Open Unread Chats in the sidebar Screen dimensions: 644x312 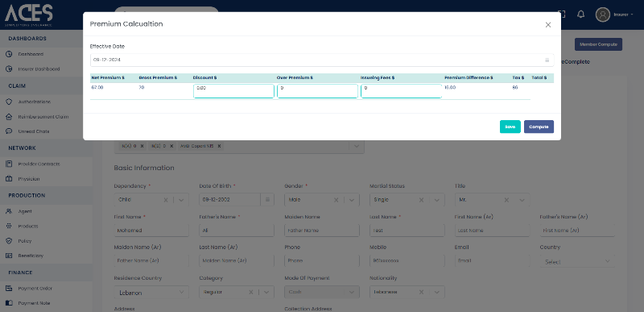34,131
